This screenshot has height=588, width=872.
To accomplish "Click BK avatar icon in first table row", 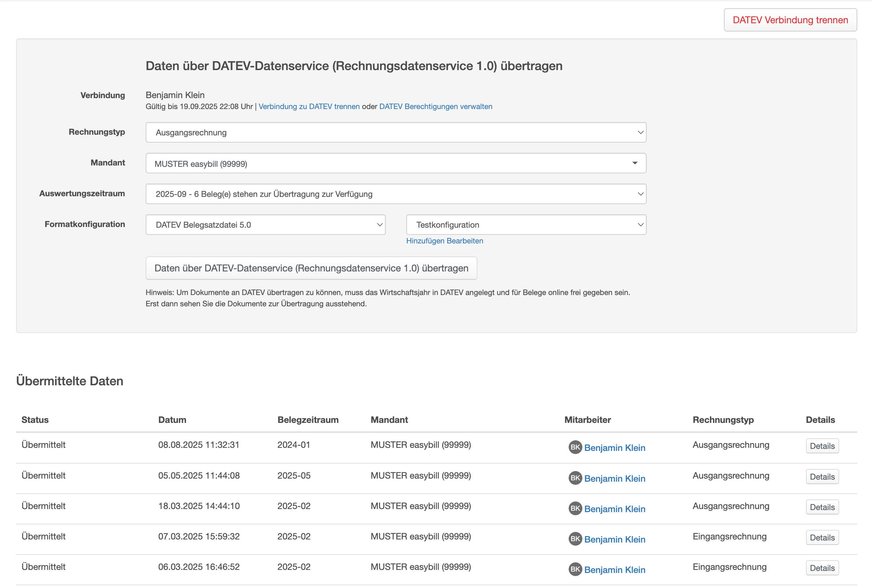I will pyautogui.click(x=574, y=447).
